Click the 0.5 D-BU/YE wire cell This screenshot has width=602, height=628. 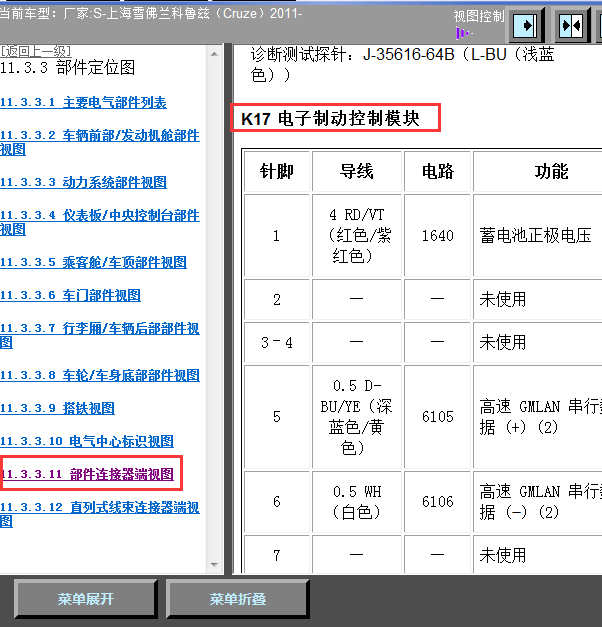(356, 417)
